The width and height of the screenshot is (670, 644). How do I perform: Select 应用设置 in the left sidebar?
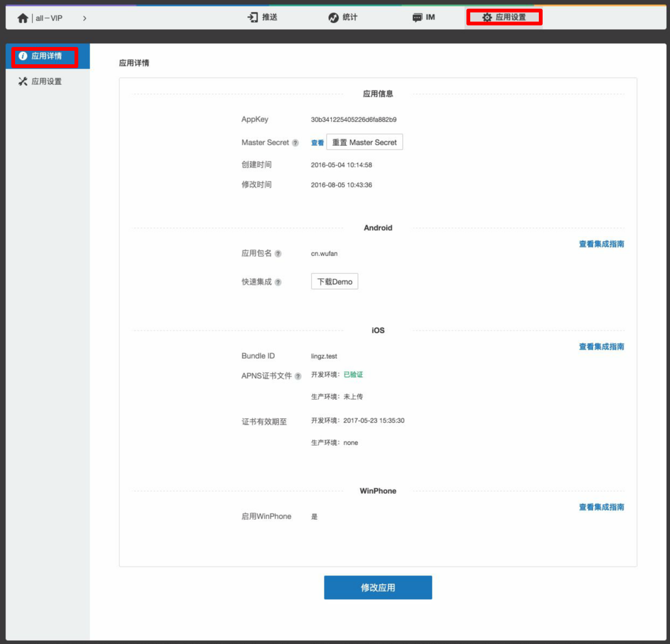(48, 82)
